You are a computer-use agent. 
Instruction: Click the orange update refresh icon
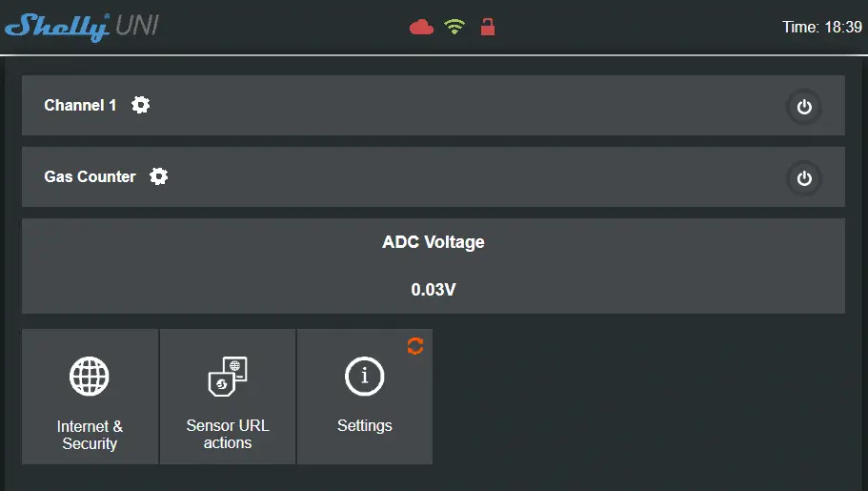(415, 346)
